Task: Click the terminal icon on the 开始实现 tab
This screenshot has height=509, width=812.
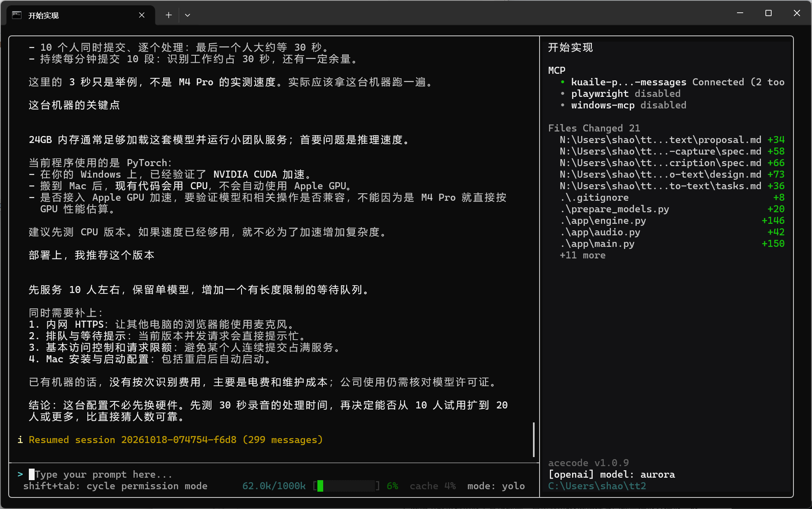Action: point(16,15)
